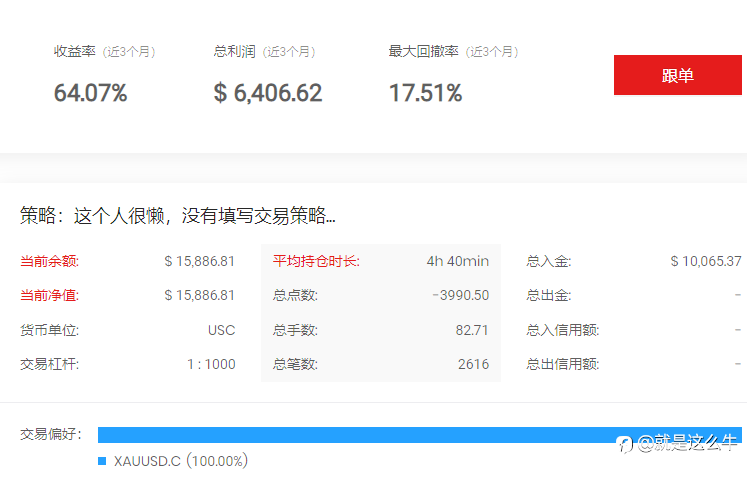Select the 4h 40min holding time value
Image resolution: width=747 pixels, height=477 pixels.
pos(458,261)
